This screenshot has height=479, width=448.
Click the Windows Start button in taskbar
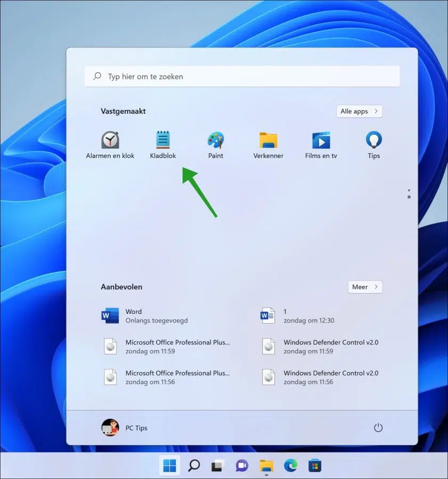(169, 466)
